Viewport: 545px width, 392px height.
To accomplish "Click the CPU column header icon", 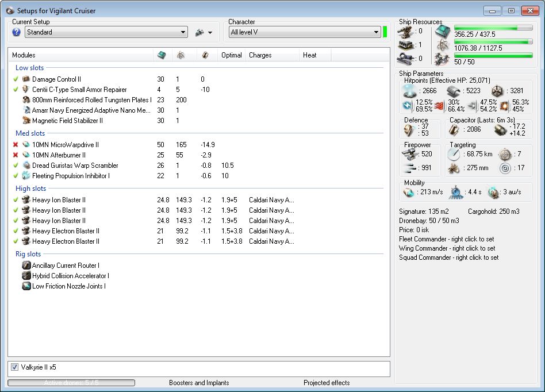I will (162, 55).
